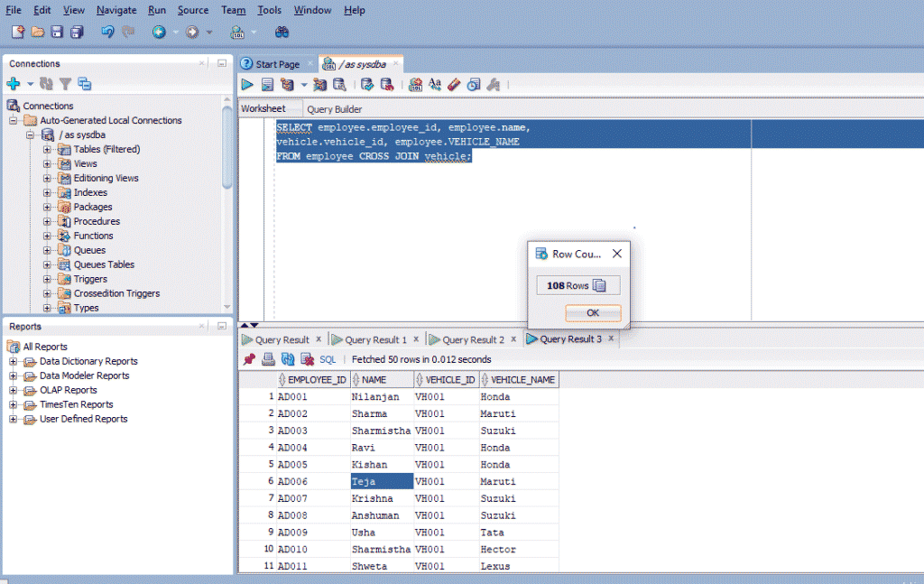Viewport: 924px width, 584px height.
Task: Click the Filter funnel icon in Connections
Action: [65, 84]
